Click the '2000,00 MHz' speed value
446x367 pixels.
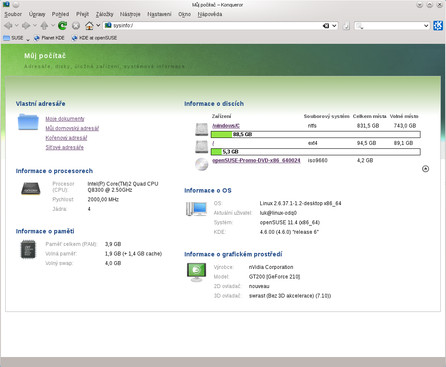(x=103, y=199)
